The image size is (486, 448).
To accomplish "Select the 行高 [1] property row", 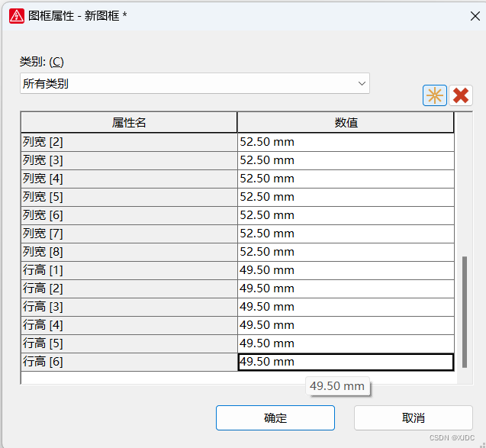I will (x=129, y=270).
